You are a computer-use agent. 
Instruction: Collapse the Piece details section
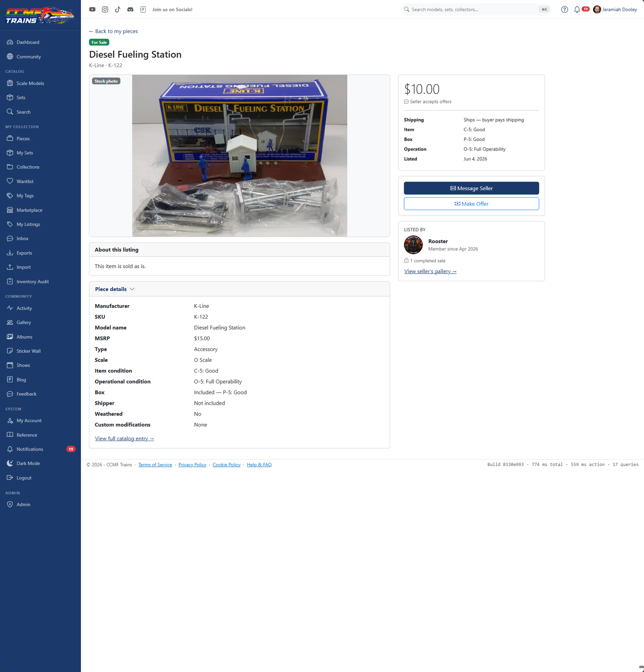click(115, 289)
